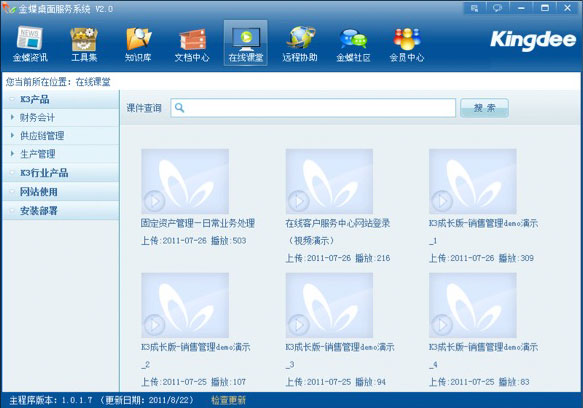
Task: Click upload info text with 播放:216
Action: point(338,258)
